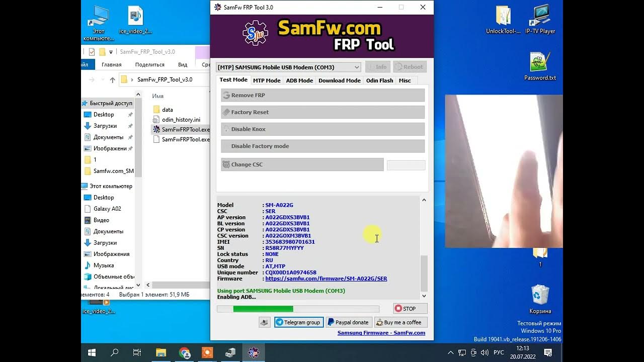Select the Этот компьютер desktop icon
The height and width of the screenshot is (362, 644).
[99, 23]
